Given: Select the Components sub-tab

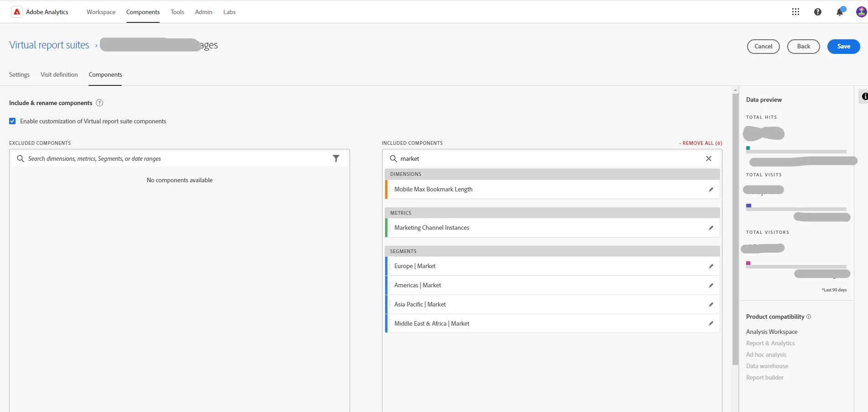Looking at the screenshot, I should [105, 74].
